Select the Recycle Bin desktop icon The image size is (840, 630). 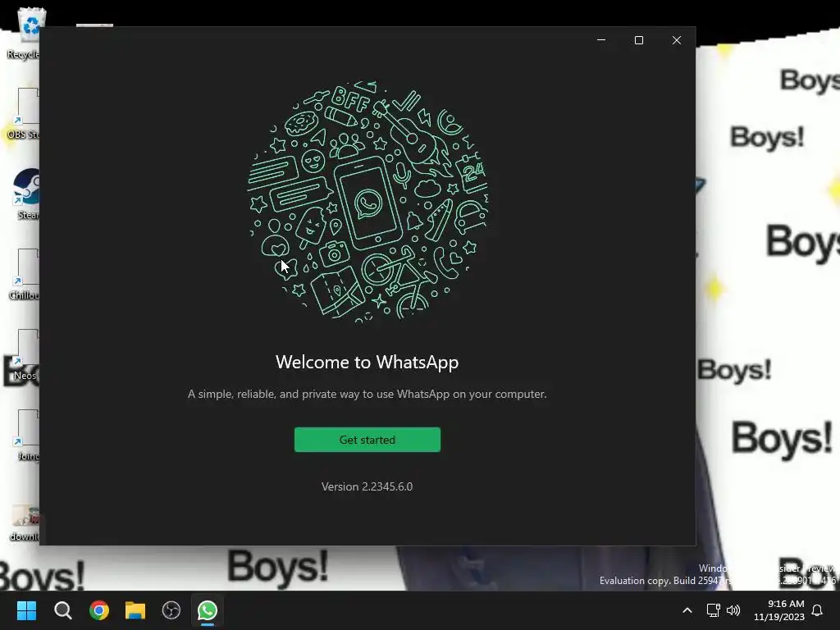pos(25,33)
